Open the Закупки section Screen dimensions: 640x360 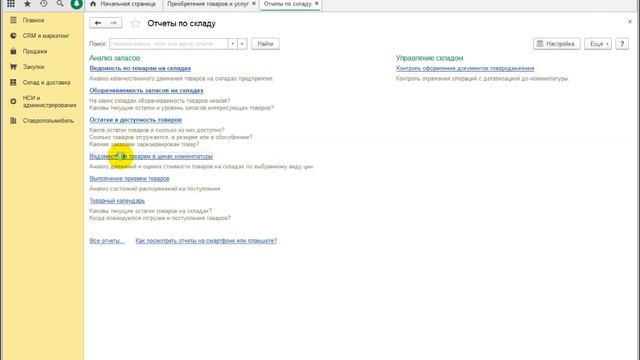click(x=33, y=67)
